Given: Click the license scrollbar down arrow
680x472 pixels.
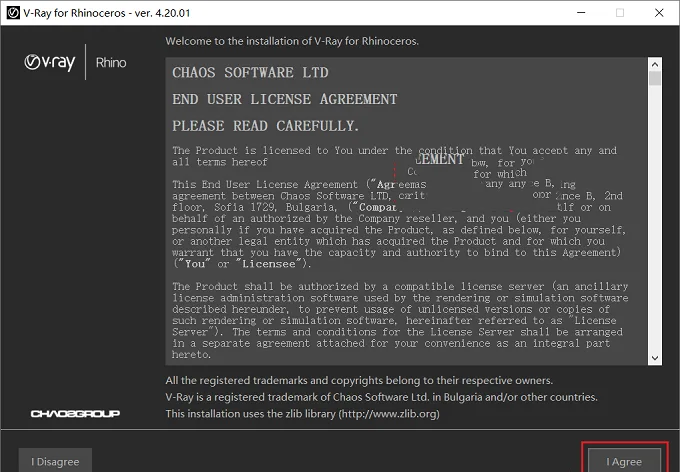Looking at the screenshot, I should click(655, 358).
